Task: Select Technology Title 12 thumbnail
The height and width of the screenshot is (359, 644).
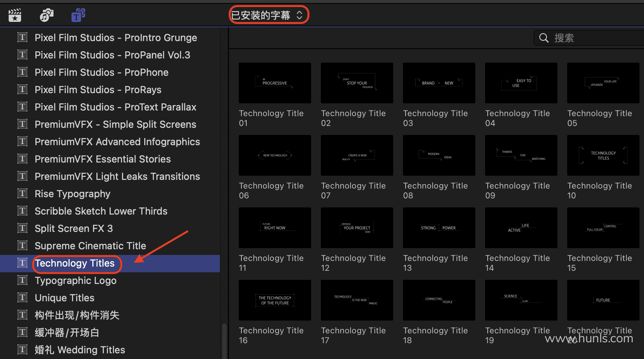Action: tap(357, 228)
